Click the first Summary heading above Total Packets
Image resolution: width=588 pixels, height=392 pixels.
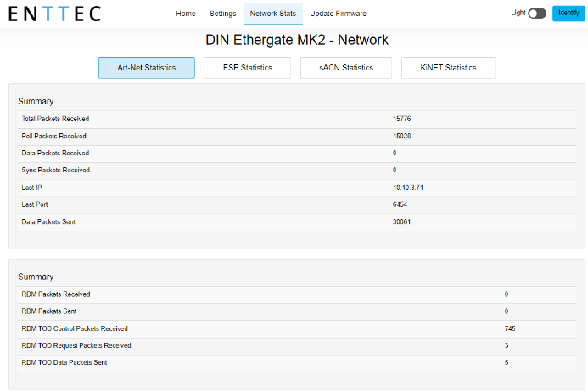36,101
